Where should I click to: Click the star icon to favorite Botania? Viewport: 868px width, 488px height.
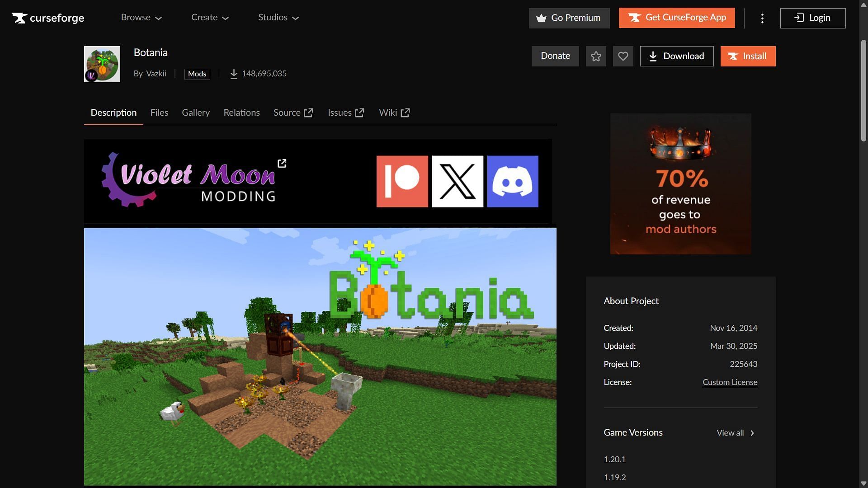596,56
